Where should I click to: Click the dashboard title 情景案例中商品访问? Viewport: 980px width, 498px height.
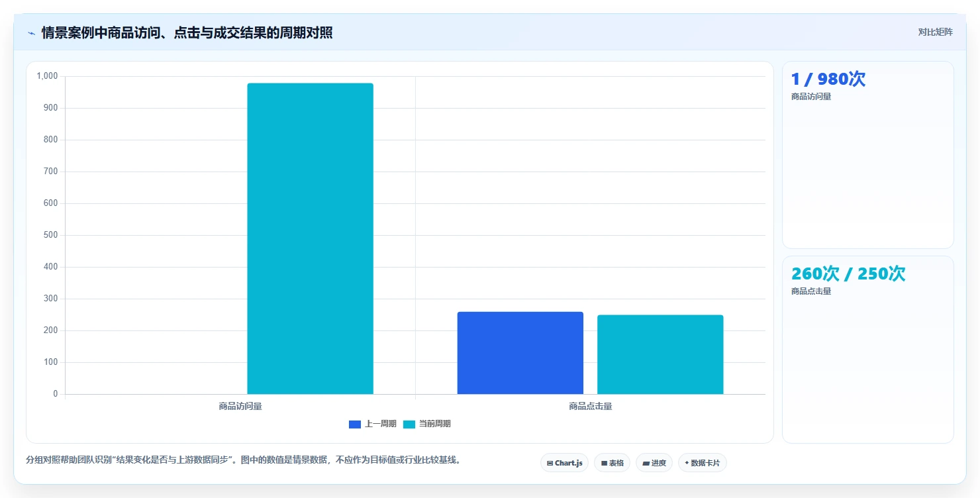coord(187,33)
